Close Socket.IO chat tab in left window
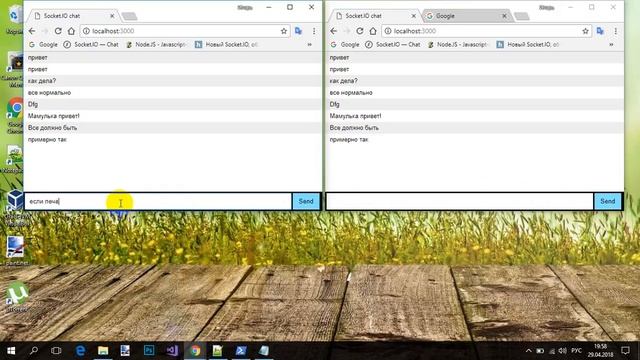 [112, 16]
